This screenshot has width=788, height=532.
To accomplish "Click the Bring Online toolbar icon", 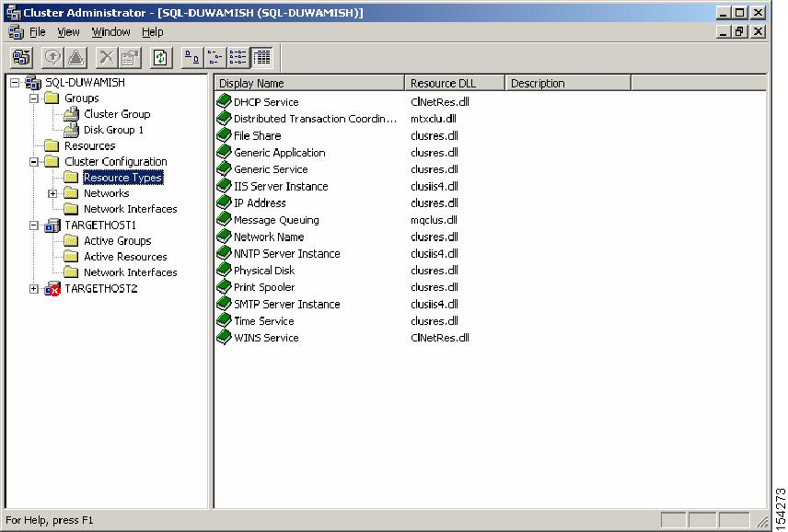I will [x=52, y=57].
